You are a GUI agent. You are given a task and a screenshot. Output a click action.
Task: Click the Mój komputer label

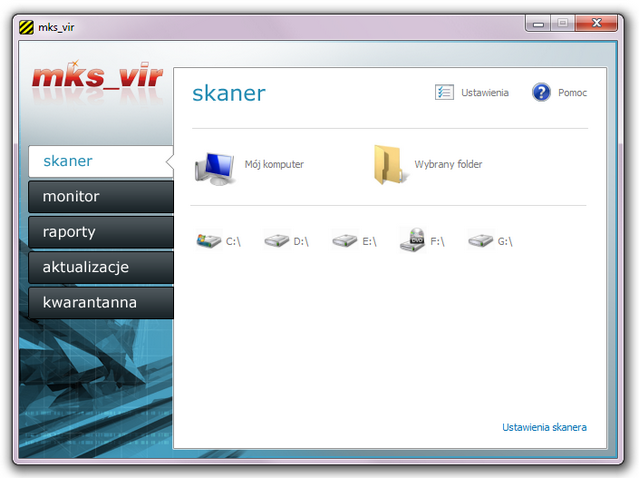click(274, 165)
